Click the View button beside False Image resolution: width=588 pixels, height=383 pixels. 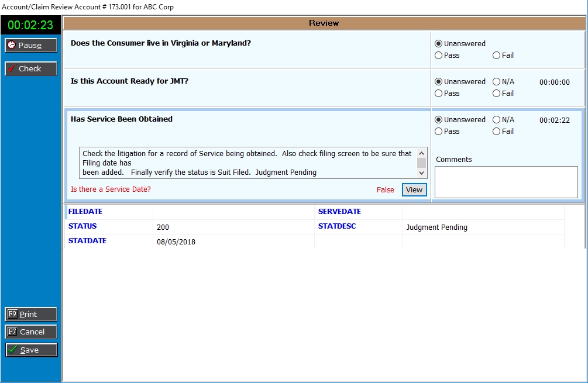[414, 190]
